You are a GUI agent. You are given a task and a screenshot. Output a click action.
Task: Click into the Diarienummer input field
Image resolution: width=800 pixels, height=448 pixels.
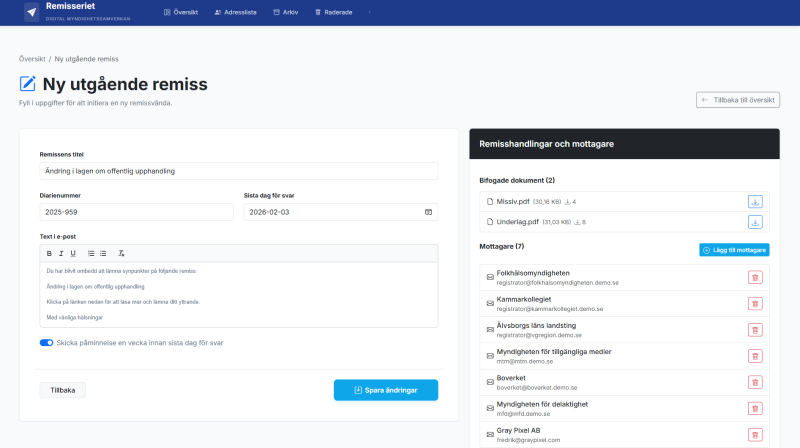tap(136, 212)
